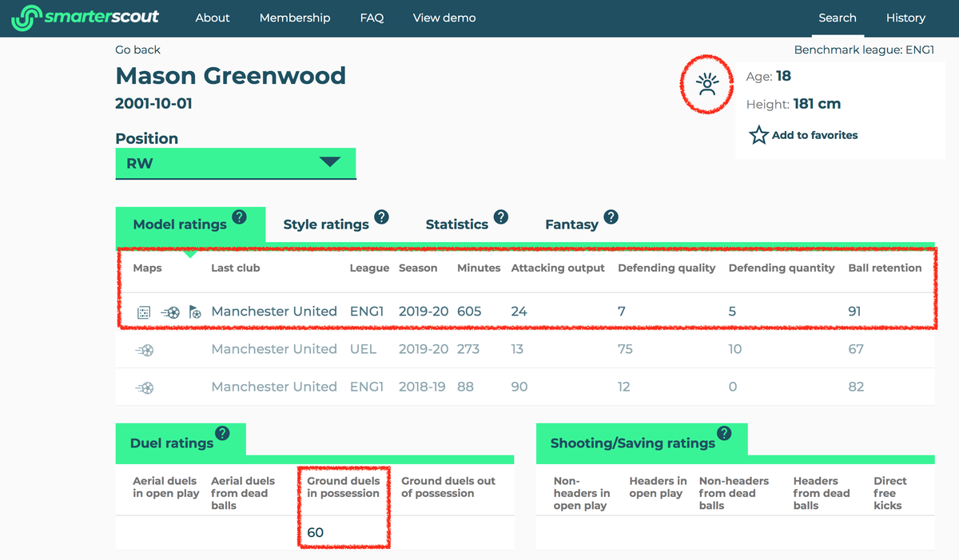The image size is (959, 560).
Task: Click the Headers in open play header
Action: pyautogui.click(x=658, y=487)
